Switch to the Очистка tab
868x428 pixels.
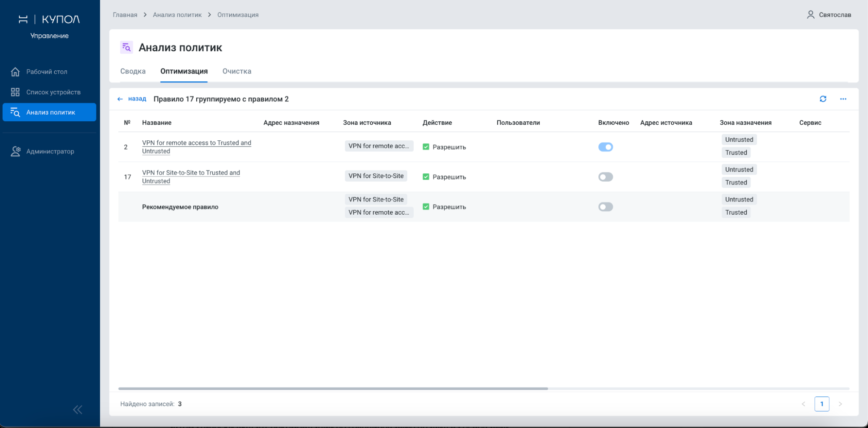[237, 71]
